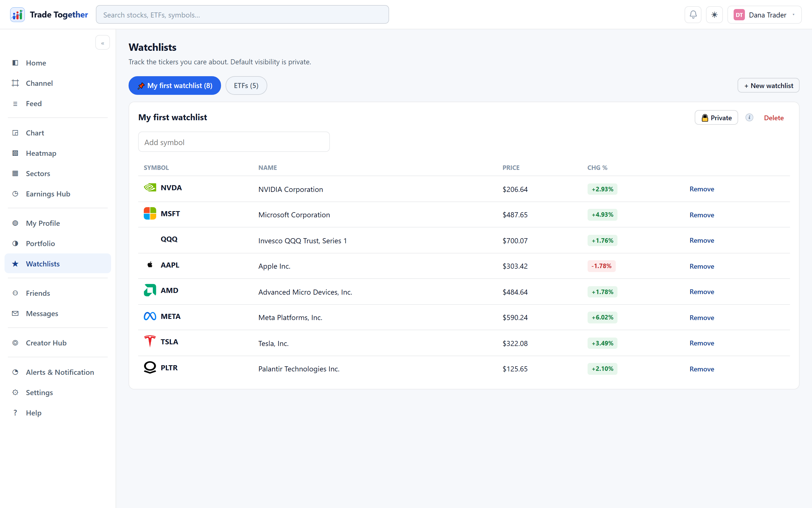This screenshot has width=812, height=508.
Task: Click the AMD logo icon
Action: point(150,290)
